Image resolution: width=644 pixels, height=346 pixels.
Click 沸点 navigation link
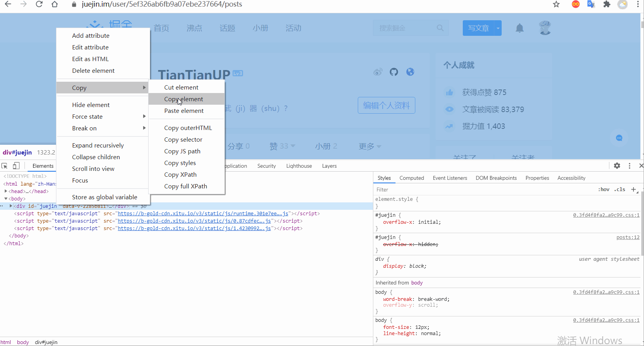pos(194,28)
